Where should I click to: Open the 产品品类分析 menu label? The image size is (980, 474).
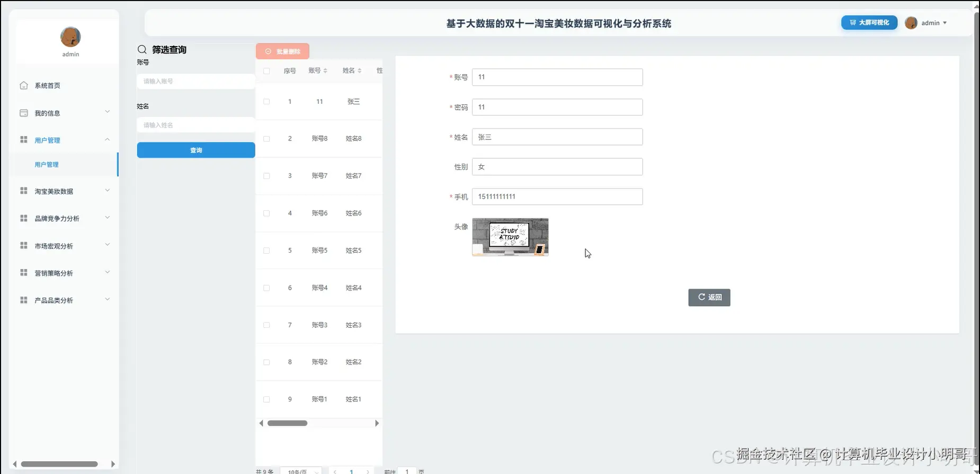(x=54, y=300)
